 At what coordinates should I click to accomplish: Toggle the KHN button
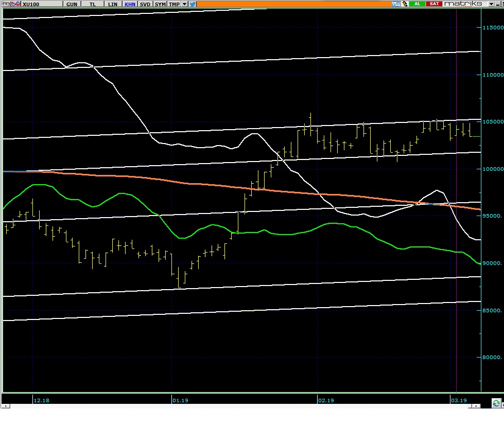(130, 4)
